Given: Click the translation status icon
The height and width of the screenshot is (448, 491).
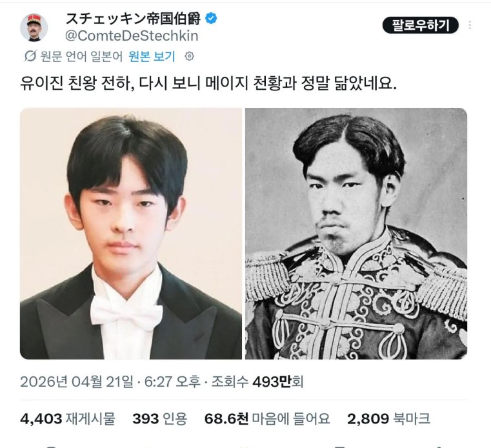Looking at the screenshot, I should click(x=30, y=56).
